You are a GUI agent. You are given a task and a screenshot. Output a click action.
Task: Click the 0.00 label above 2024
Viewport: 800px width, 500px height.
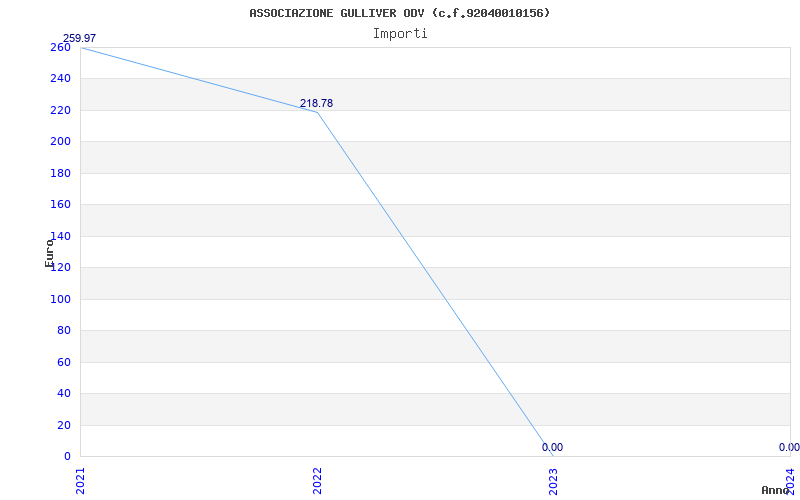(x=789, y=447)
